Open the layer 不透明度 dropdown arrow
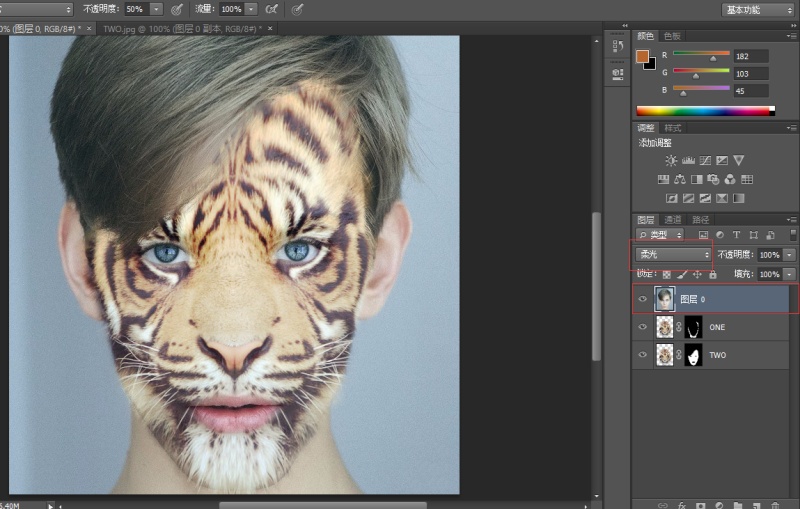 pos(789,254)
